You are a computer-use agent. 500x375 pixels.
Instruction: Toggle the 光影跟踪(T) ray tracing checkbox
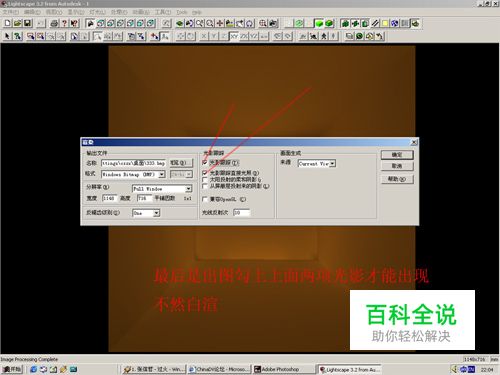pos(205,162)
